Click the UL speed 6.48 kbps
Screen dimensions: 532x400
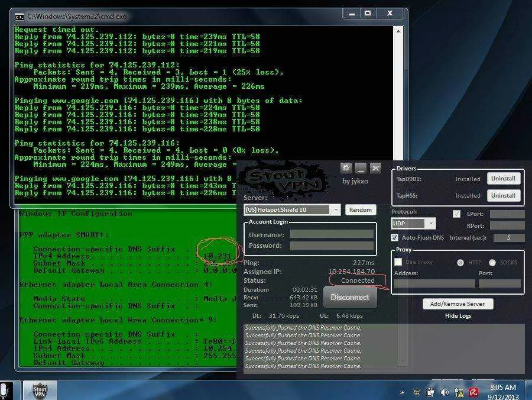click(x=349, y=316)
